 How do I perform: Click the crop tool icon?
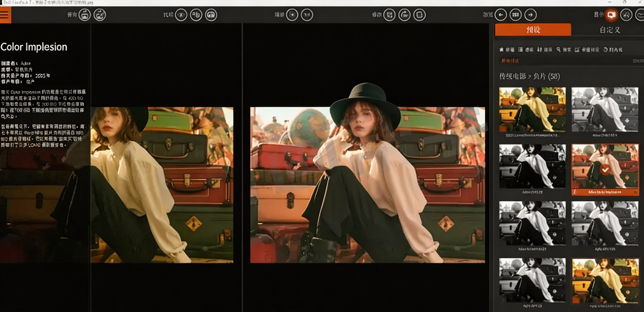[389, 15]
